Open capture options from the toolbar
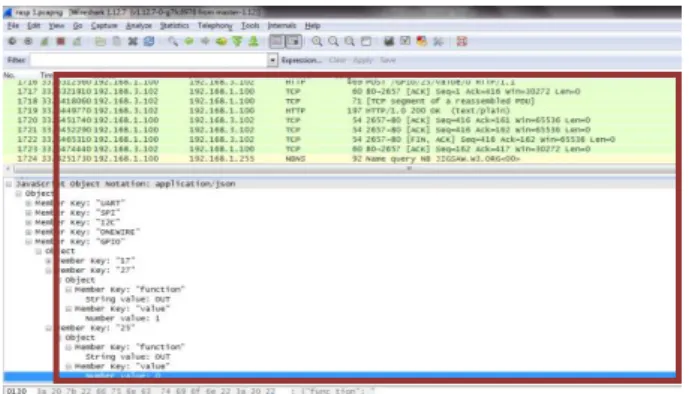The width and height of the screenshot is (689, 394). [x=28, y=42]
